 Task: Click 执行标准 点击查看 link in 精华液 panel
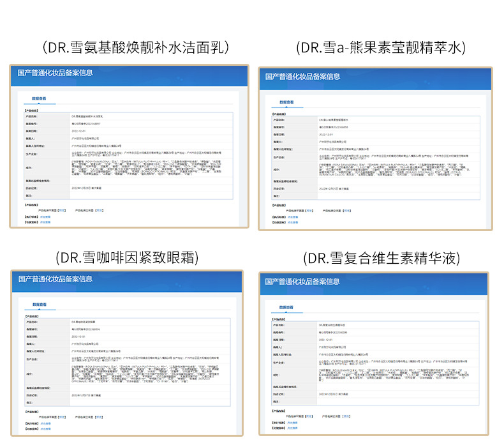(292, 423)
